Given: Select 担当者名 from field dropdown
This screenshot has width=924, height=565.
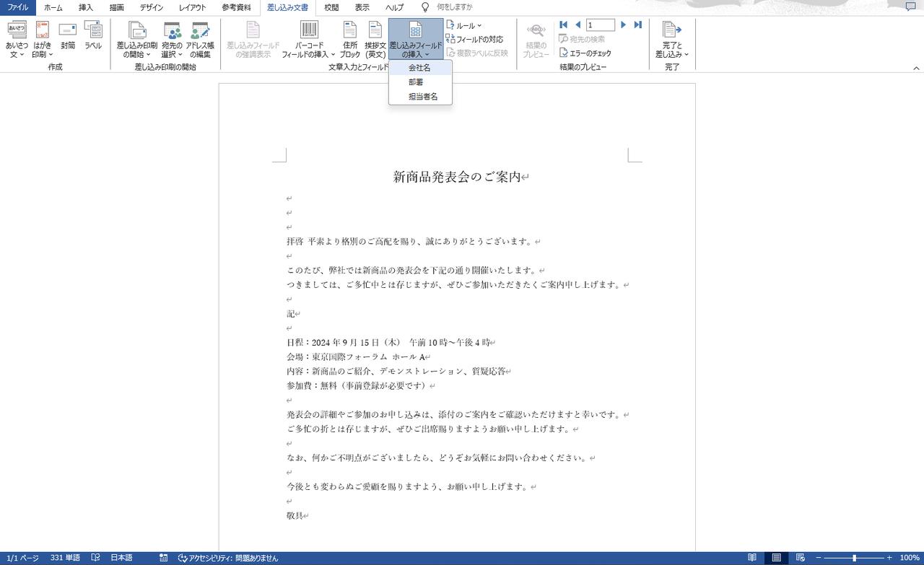Looking at the screenshot, I should click(420, 97).
